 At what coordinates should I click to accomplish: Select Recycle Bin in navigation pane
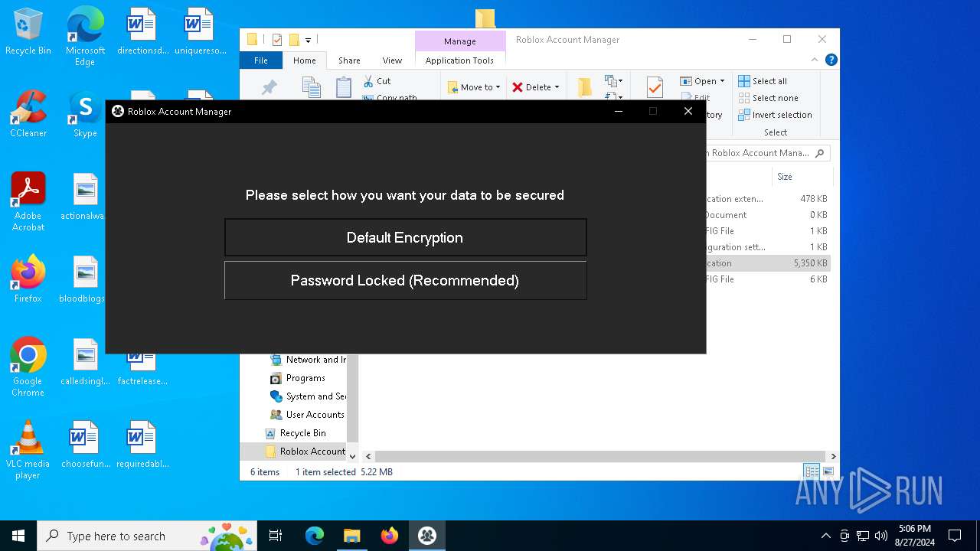coord(295,433)
